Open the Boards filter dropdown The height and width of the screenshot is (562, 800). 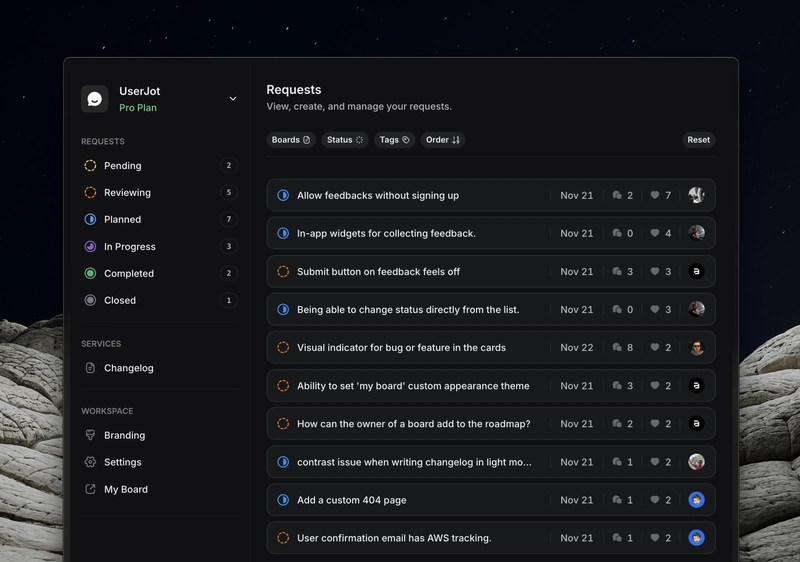click(291, 140)
